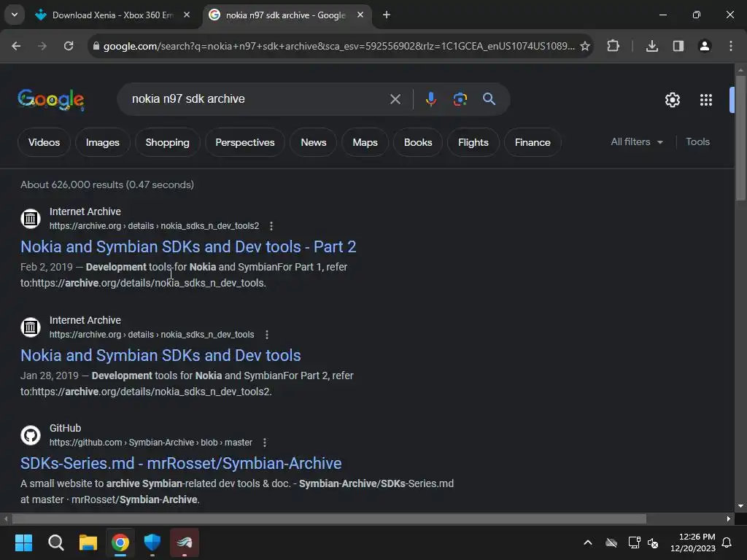Select the Books filter
The height and width of the screenshot is (560, 747).
(x=418, y=142)
